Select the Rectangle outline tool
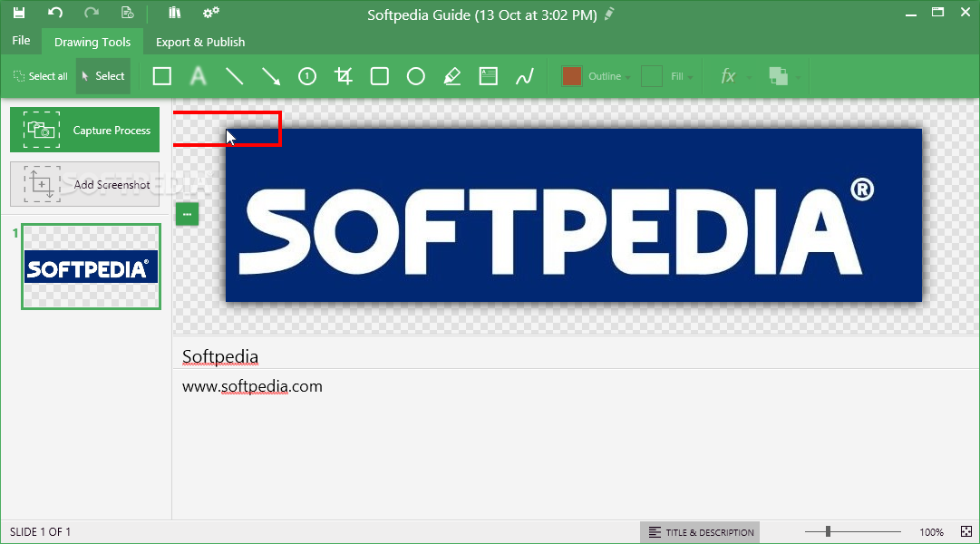 point(162,76)
